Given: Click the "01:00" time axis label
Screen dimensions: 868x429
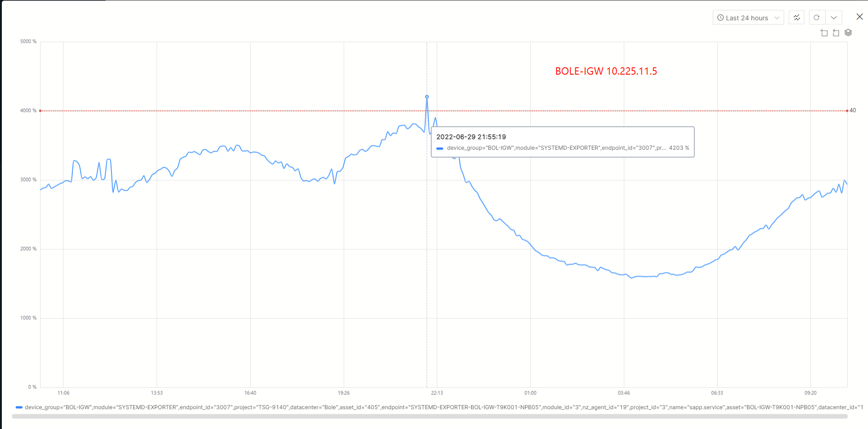Looking at the screenshot, I should [530, 393].
